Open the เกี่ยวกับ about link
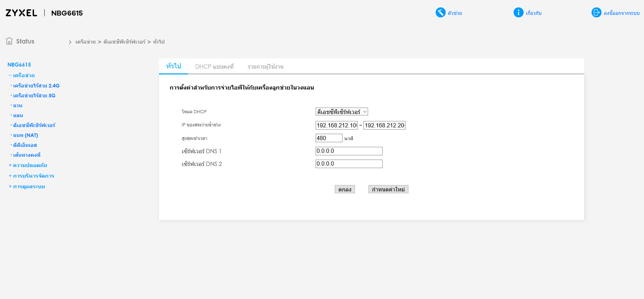This screenshot has width=644, height=299. 533,13
